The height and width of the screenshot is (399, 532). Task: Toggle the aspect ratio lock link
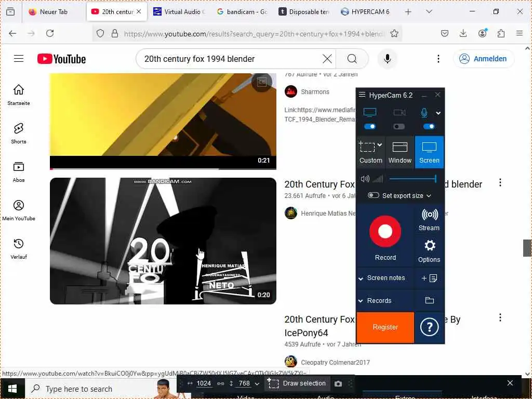(220, 383)
